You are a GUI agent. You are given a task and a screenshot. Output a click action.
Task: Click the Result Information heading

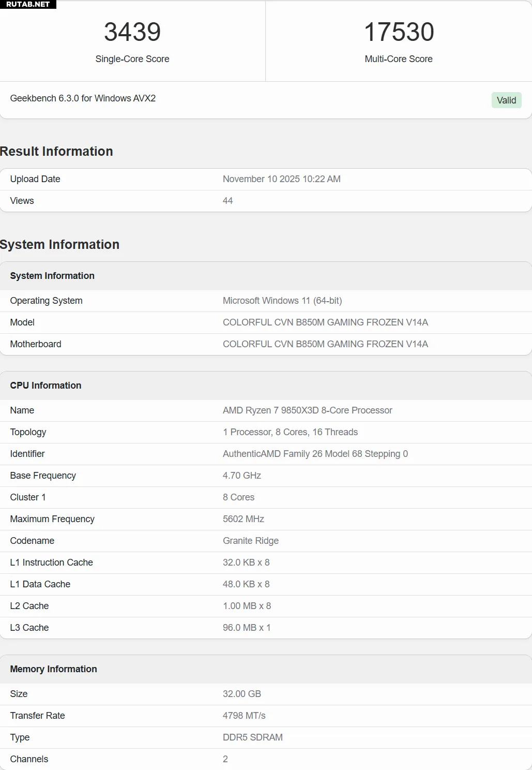tap(56, 152)
